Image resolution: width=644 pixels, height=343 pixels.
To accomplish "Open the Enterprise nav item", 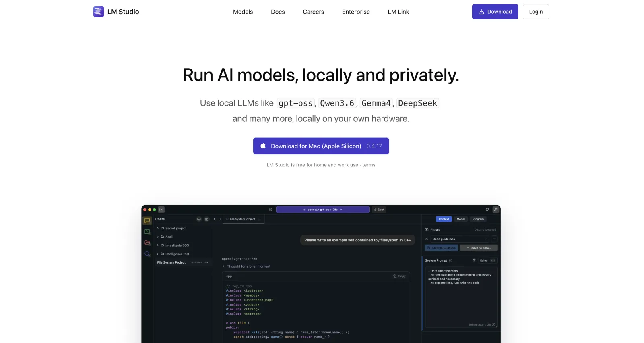I will click(x=356, y=12).
